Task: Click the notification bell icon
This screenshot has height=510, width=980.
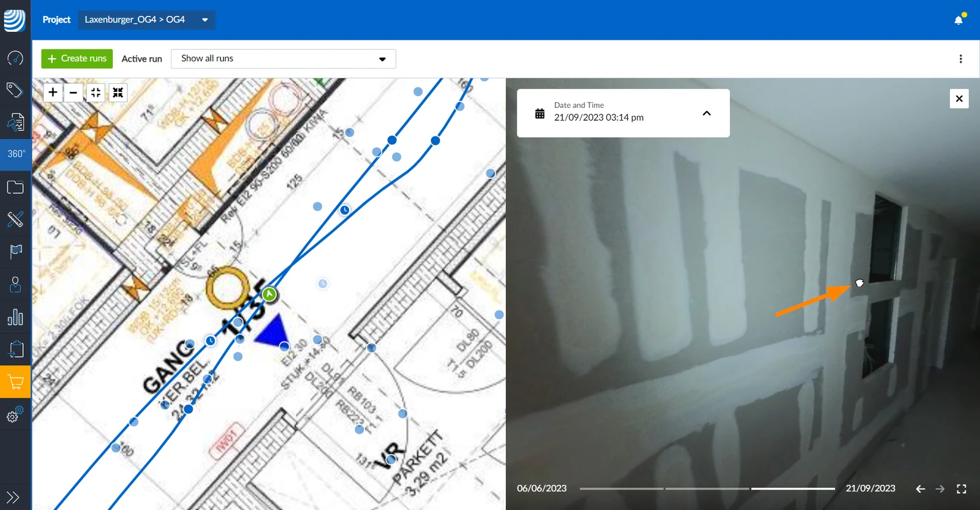Action: point(959,20)
